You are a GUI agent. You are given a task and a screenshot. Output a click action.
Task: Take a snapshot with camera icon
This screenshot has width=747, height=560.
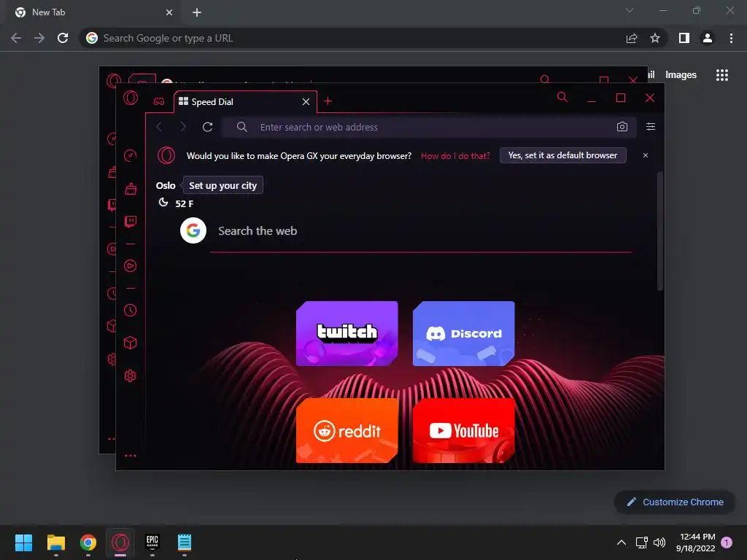[x=622, y=127]
